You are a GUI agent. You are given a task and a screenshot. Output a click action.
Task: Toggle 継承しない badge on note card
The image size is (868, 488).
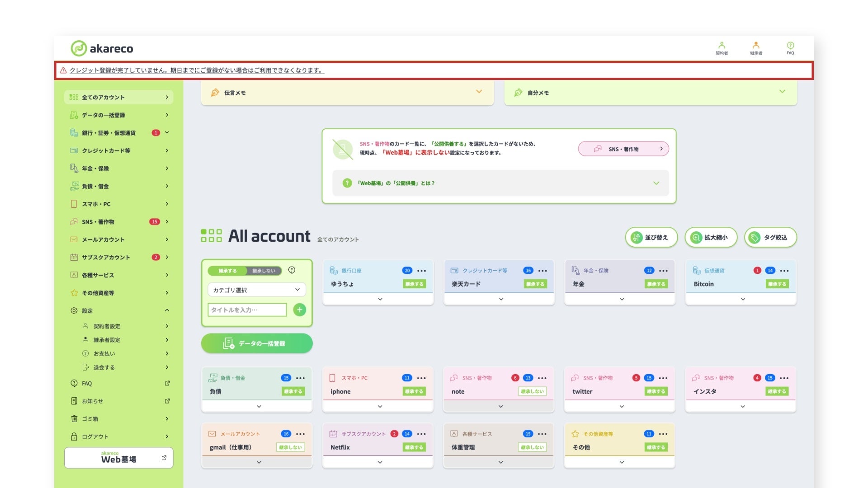(x=532, y=391)
